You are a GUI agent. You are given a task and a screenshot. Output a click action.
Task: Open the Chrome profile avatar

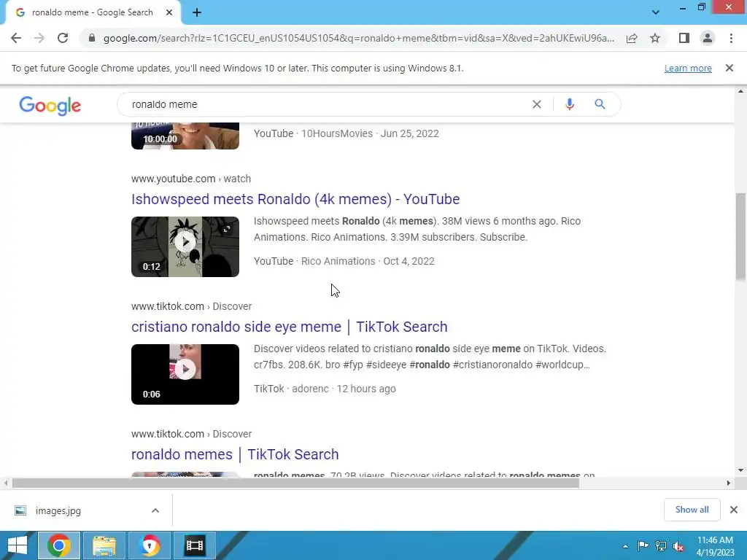[708, 38]
